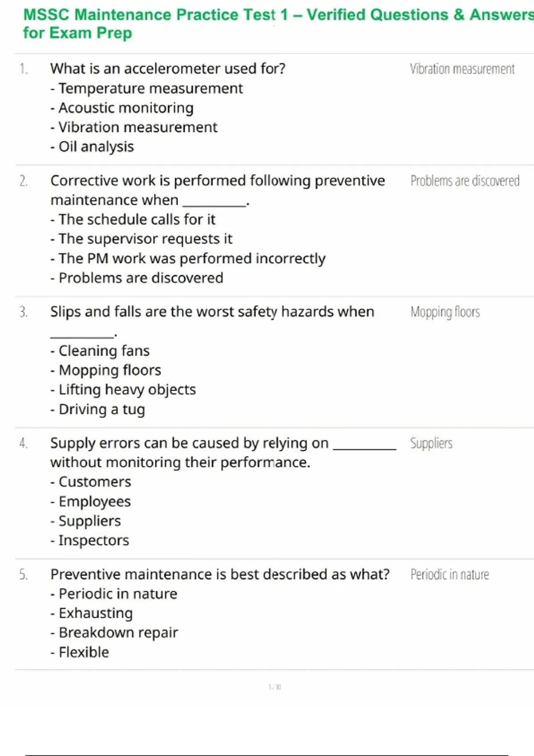The image size is (534, 756).
Task: Pick the "Inspectors" option
Action: 94,540
